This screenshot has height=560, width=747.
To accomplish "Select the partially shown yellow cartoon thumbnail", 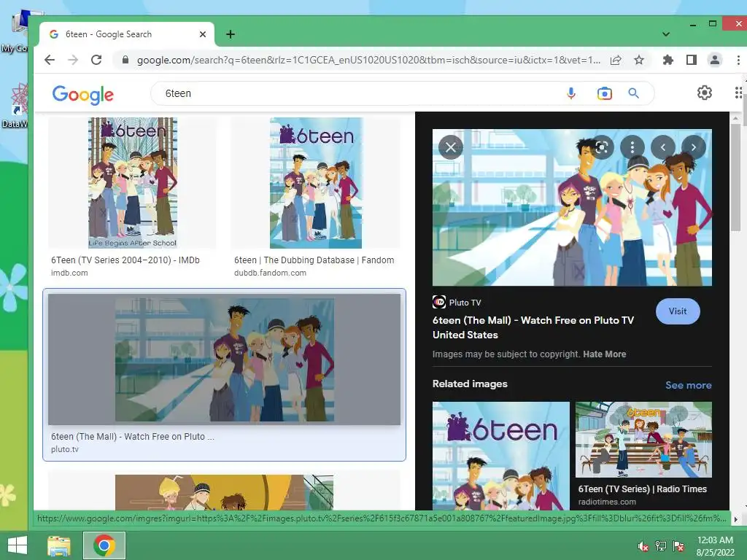I will click(225, 492).
